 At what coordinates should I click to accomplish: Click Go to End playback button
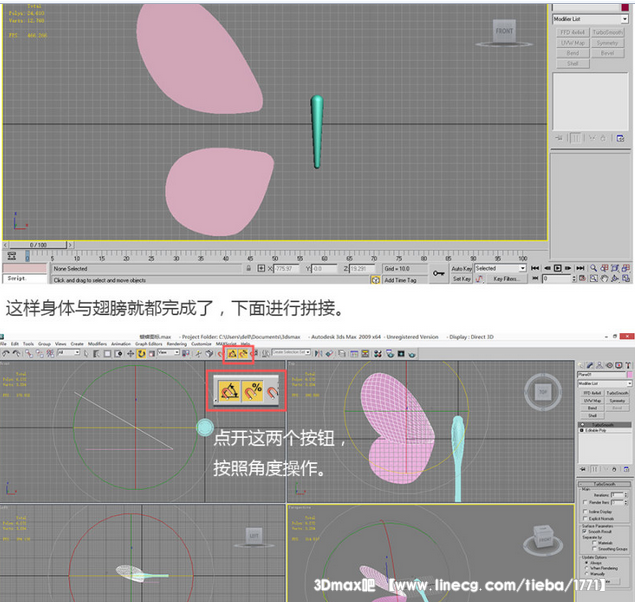580,268
